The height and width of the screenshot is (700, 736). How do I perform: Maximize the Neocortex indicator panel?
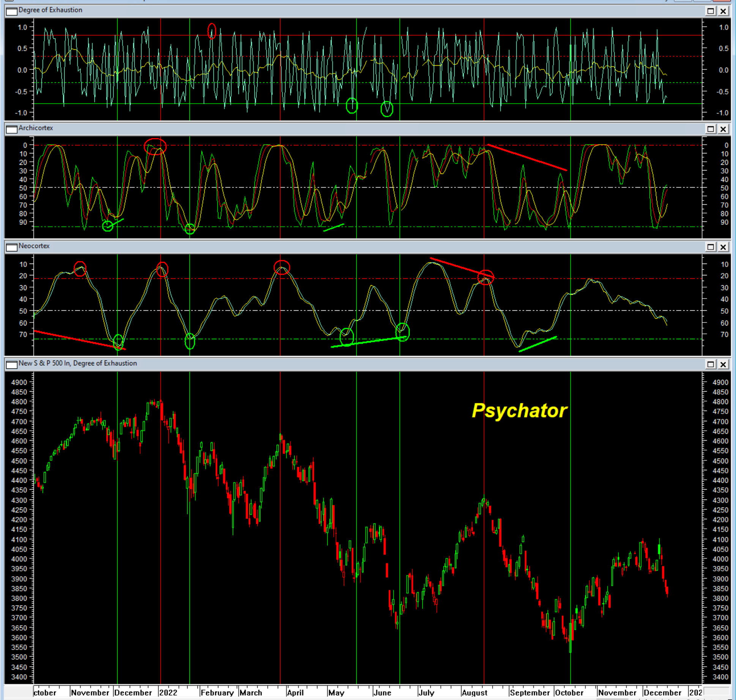point(711,247)
